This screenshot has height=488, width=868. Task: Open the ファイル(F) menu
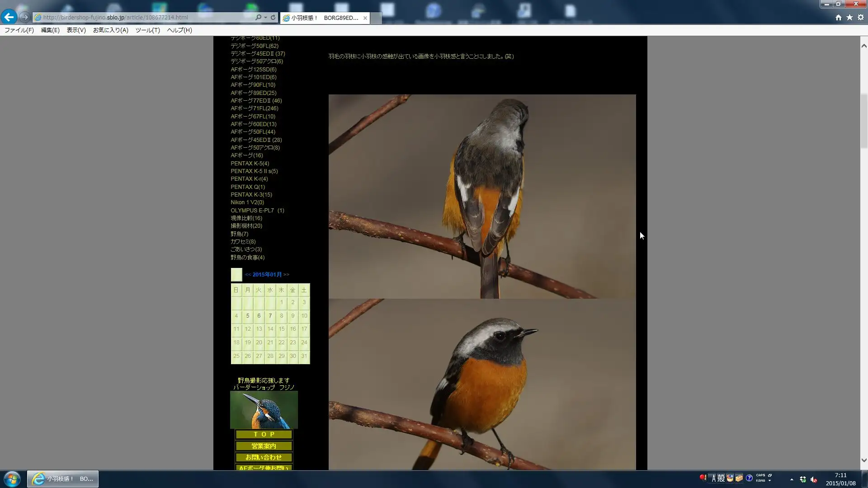click(19, 30)
